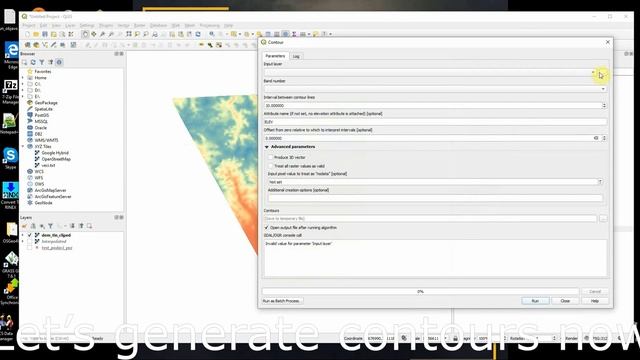Click the Help button
The height and width of the screenshot is (360, 640).
tap(595, 301)
